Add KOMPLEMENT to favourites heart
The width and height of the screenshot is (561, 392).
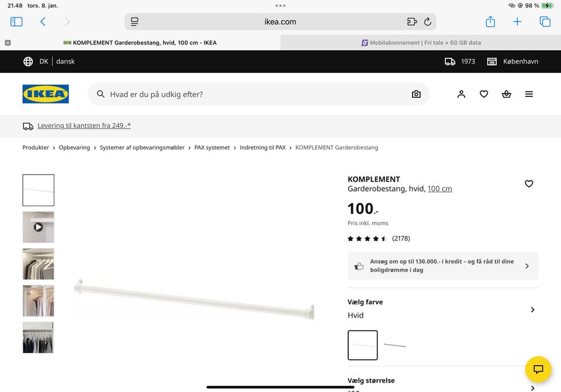coord(529,183)
